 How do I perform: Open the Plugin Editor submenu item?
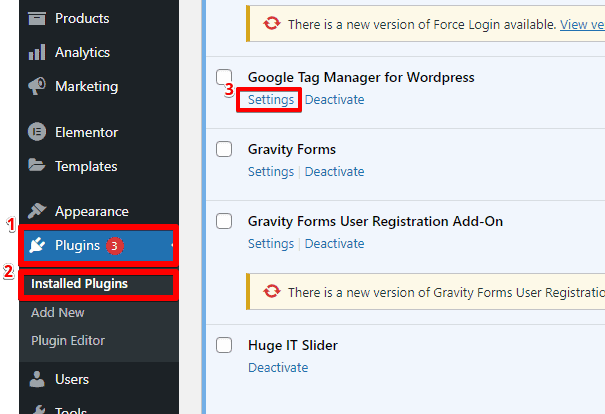68,341
